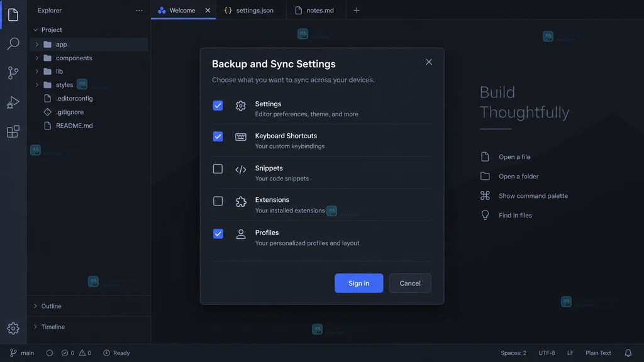The image size is (644, 362).
Task: Change language mode Plain Text
Action: click(598, 353)
